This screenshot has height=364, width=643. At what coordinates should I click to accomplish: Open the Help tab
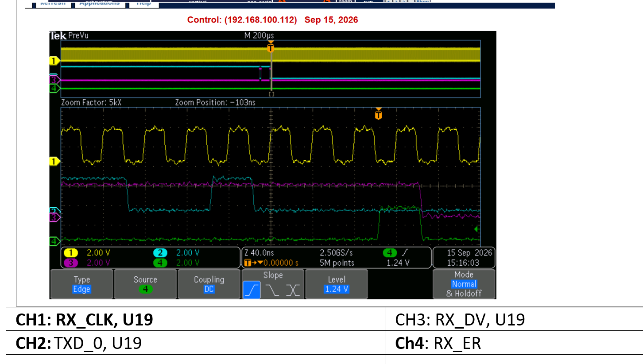point(143,3)
